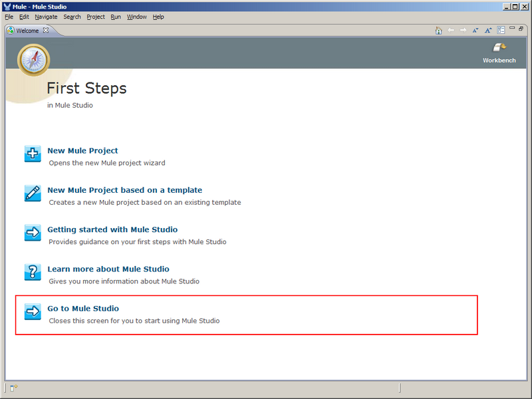Minimize the Welcome view panel

click(512, 28)
